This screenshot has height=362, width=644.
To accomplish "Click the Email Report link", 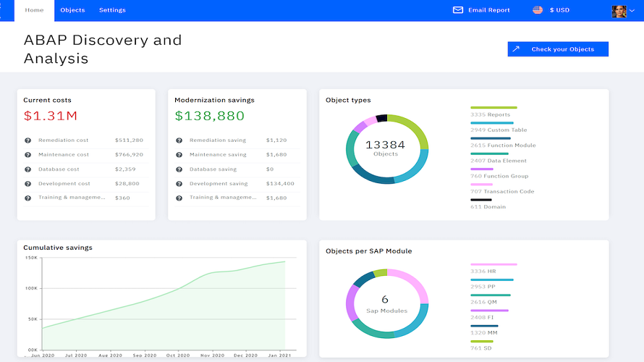I will [x=488, y=10].
